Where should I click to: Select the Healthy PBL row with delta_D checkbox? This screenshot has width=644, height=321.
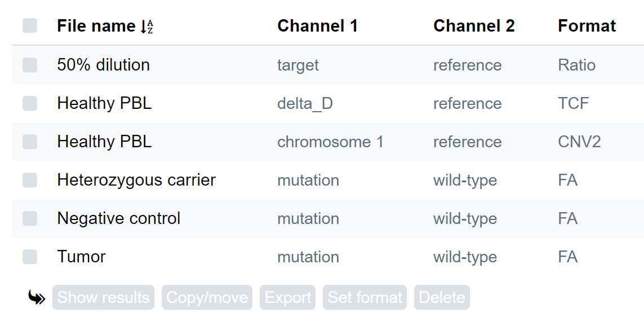point(30,103)
